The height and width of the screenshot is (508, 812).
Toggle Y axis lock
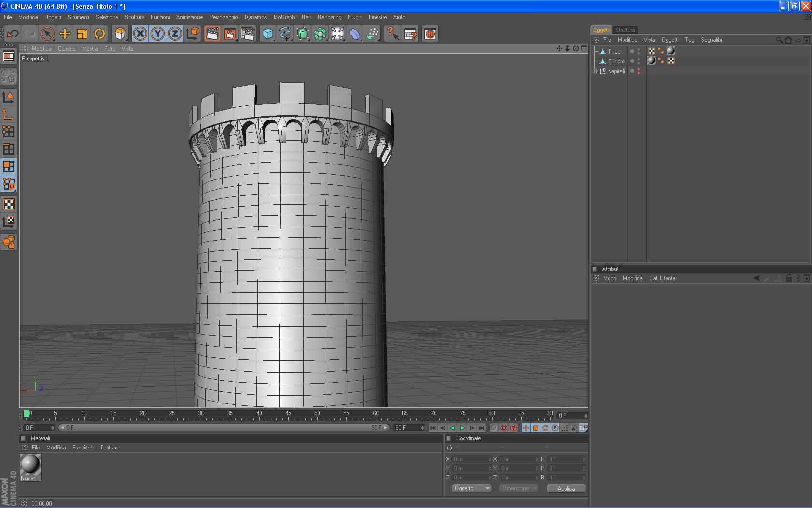coord(158,34)
